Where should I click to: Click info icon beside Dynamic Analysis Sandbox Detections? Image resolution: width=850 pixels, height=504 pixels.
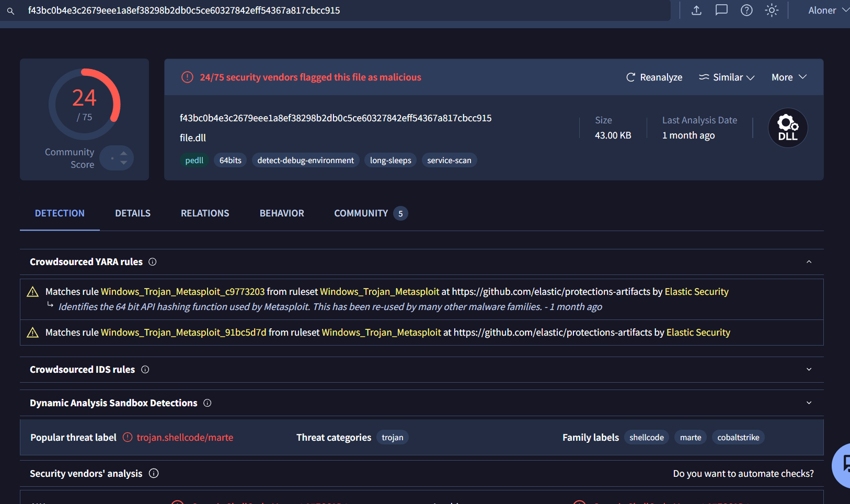208,403
